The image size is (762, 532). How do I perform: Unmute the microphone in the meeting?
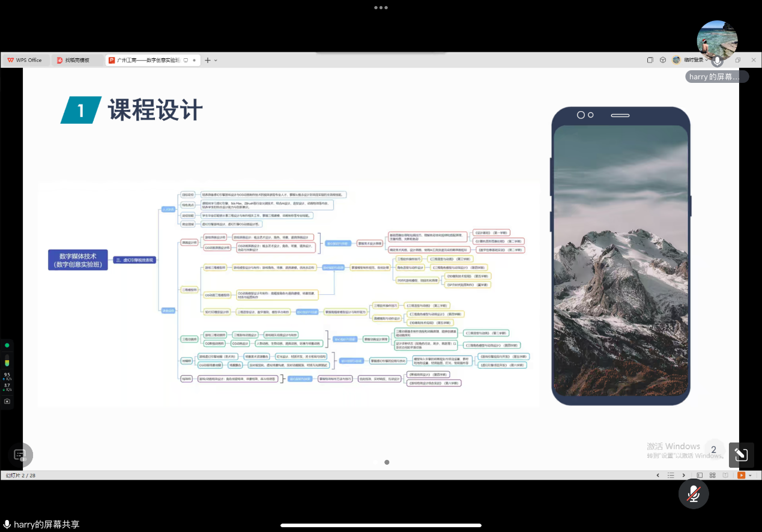tap(694, 494)
